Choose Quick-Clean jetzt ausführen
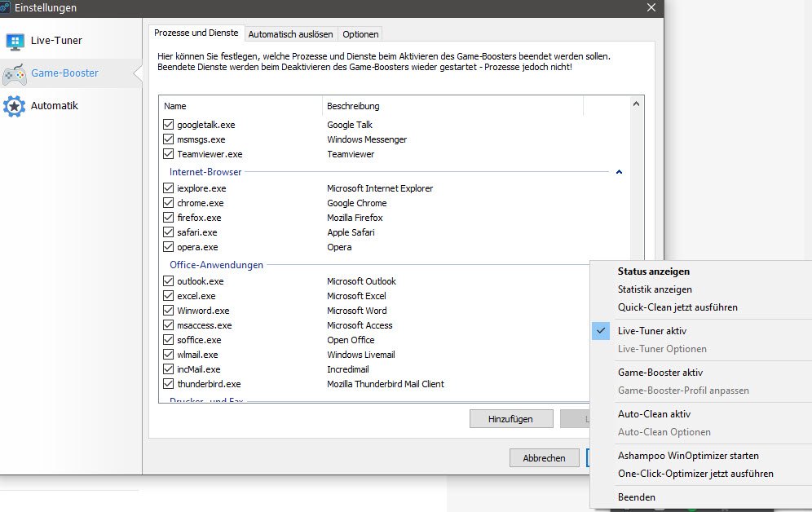 click(x=677, y=307)
